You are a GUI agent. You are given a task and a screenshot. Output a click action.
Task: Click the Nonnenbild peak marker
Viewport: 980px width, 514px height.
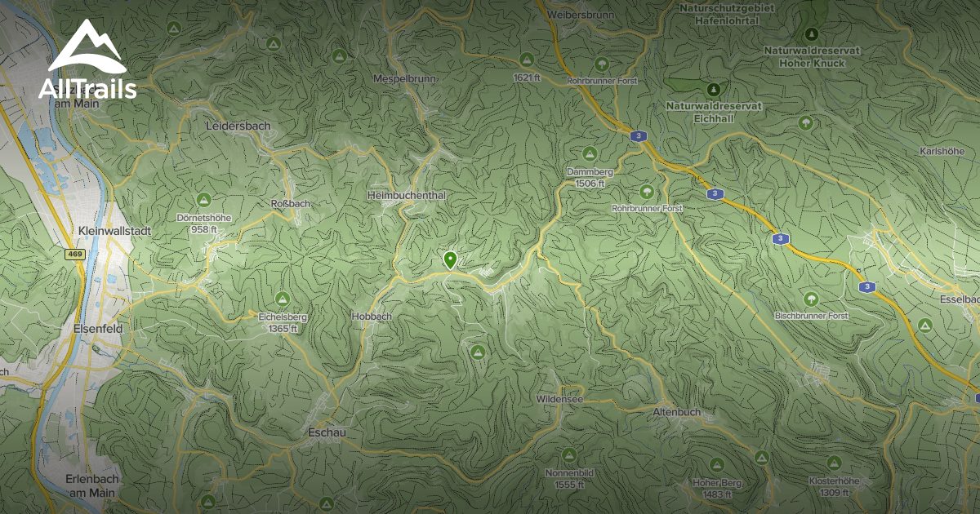(x=568, y=454)
